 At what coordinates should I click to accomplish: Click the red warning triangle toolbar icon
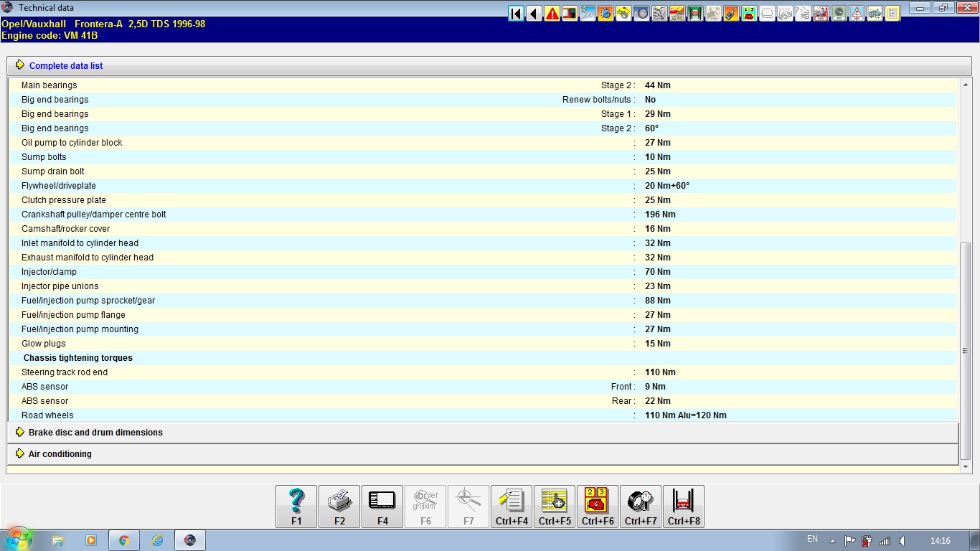pos(552,14)
